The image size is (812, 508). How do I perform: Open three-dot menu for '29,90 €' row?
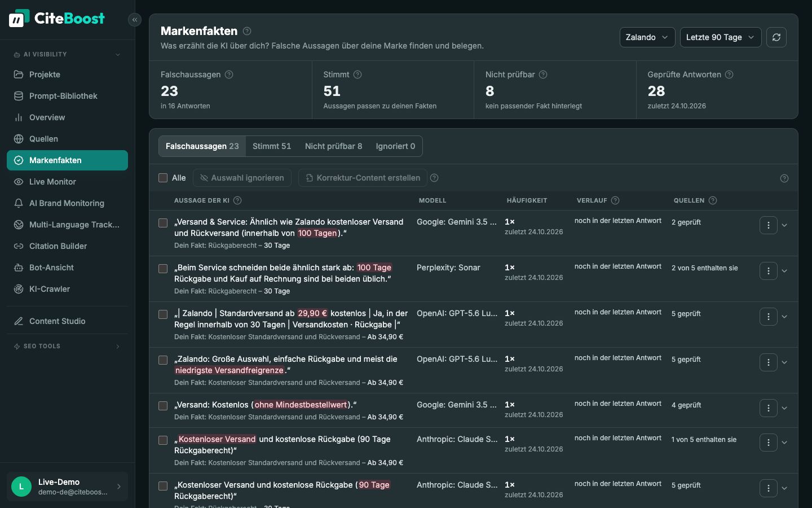pos(769,317)
